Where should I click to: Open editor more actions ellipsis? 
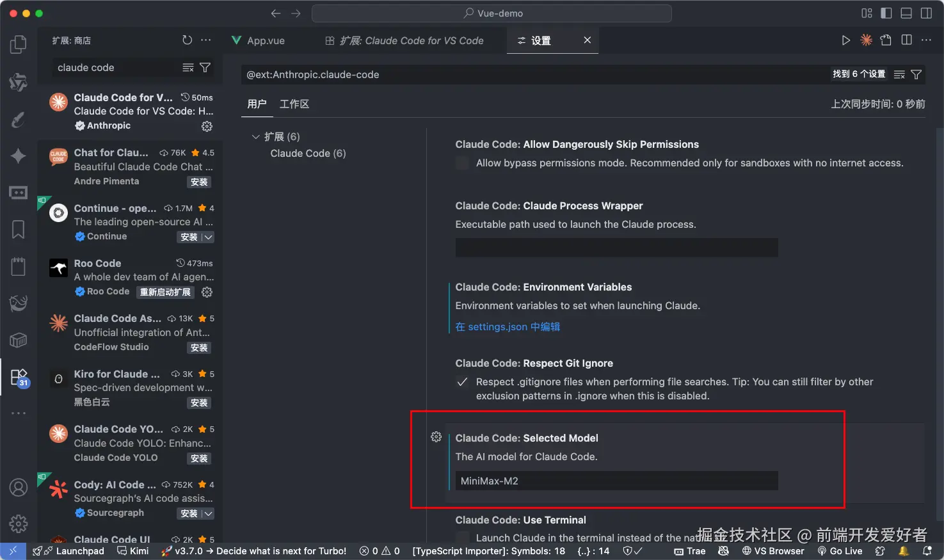click(926, 40)
